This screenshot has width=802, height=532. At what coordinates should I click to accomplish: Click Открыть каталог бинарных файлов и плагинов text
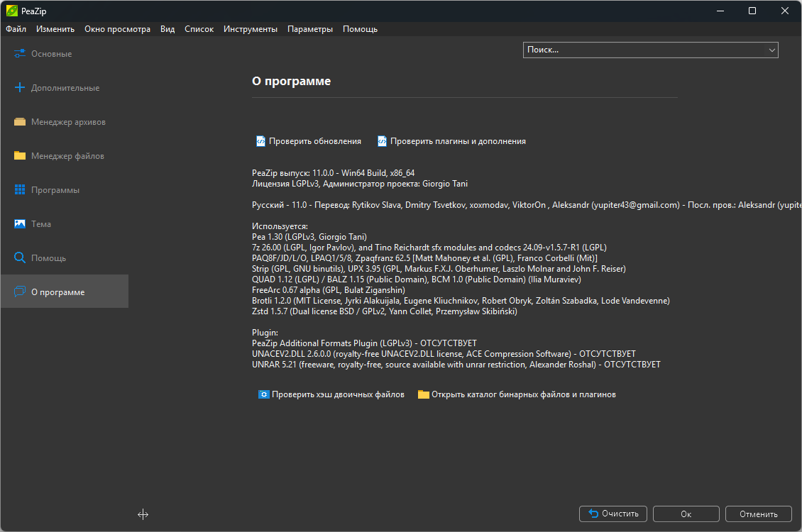pyautogui.click(x=524, y=394)
